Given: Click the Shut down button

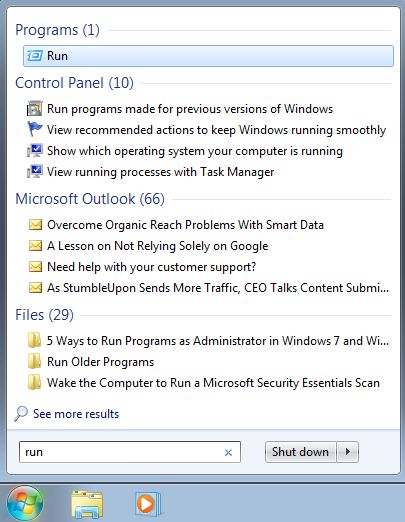Looking at the screenshot, I should pyautogui.click(x=300, y=452).
